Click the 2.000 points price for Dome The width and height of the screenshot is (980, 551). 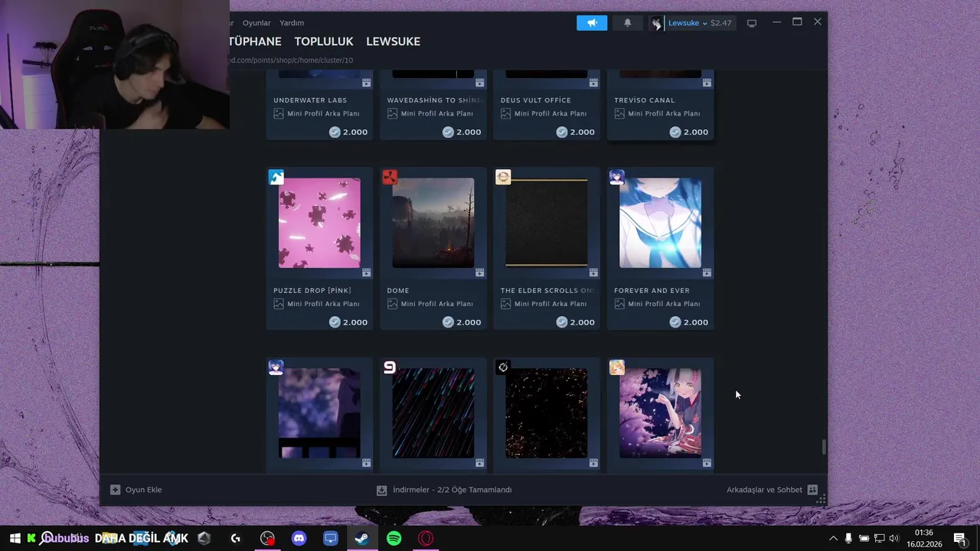462,322
